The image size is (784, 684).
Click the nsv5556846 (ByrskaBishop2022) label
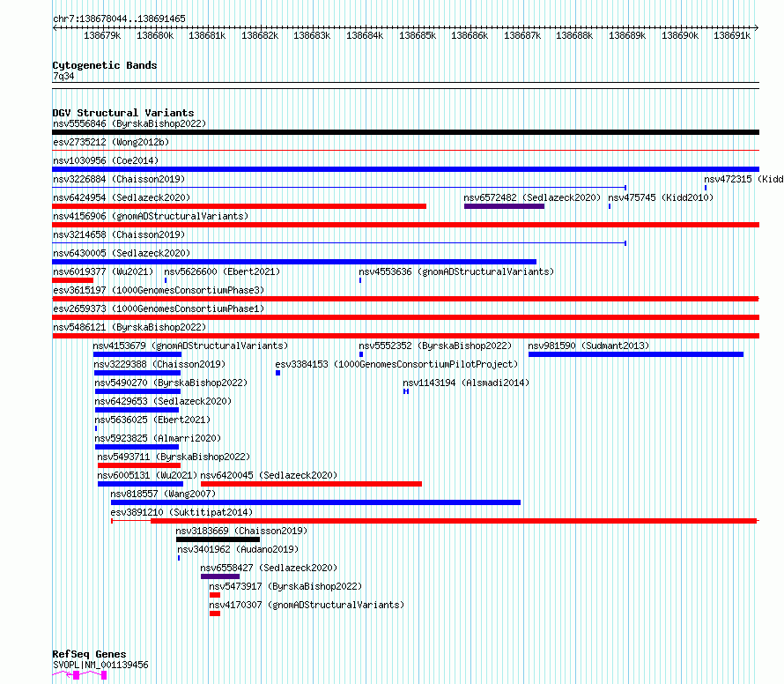[x=129, y=123]
